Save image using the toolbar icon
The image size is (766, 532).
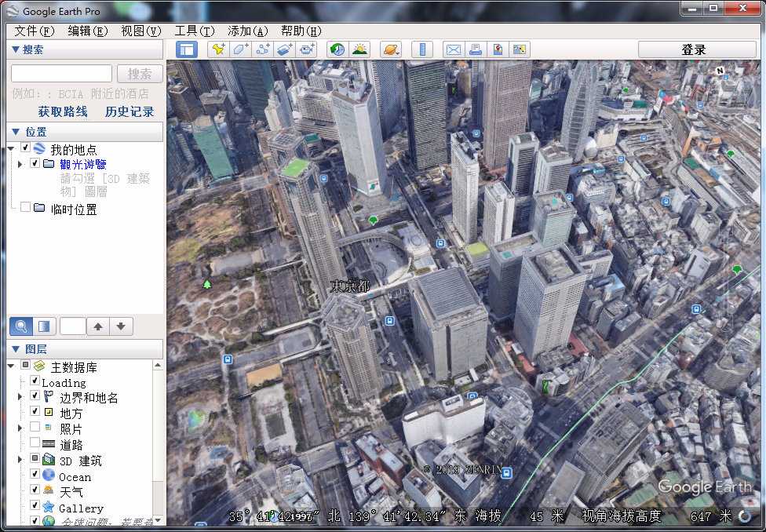520,49
